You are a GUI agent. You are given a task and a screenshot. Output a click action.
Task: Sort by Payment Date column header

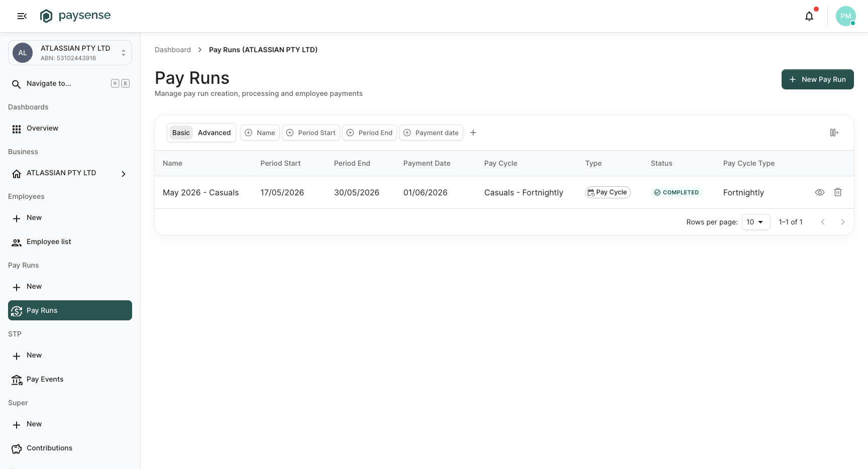(427, 163)
